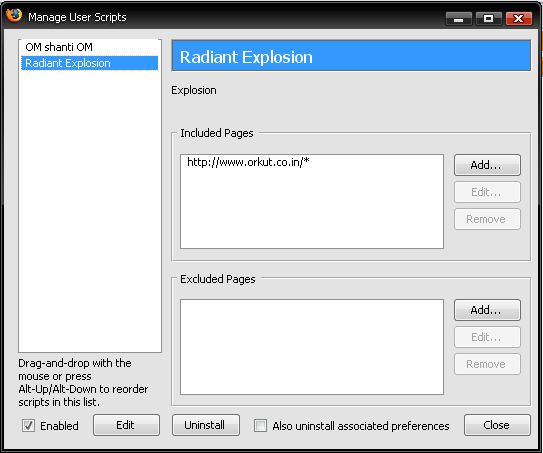Click Remove button beside Included Pages

[x=487, y=219]
